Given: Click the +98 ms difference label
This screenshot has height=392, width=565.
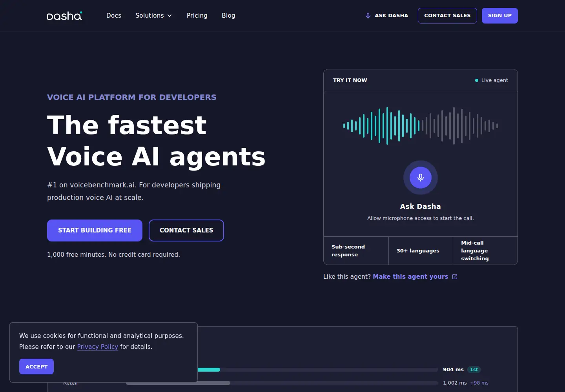Looking at the screenshot, I should (479, 383).
